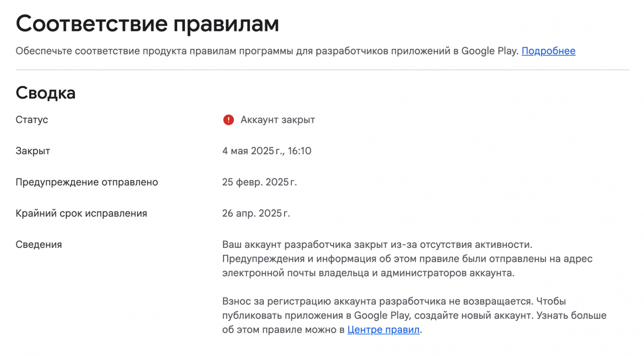
Task: Click the "Статус" row label
Action: tap(32, 120)
